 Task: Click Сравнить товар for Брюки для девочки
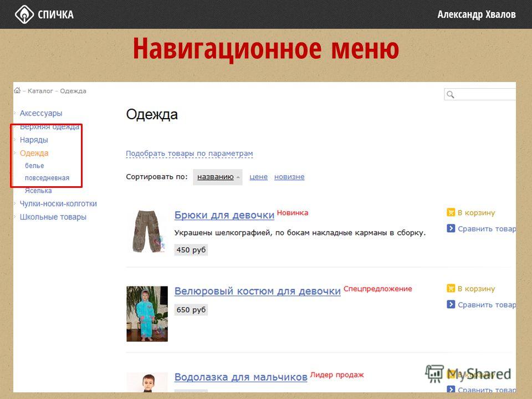[487, 229]
